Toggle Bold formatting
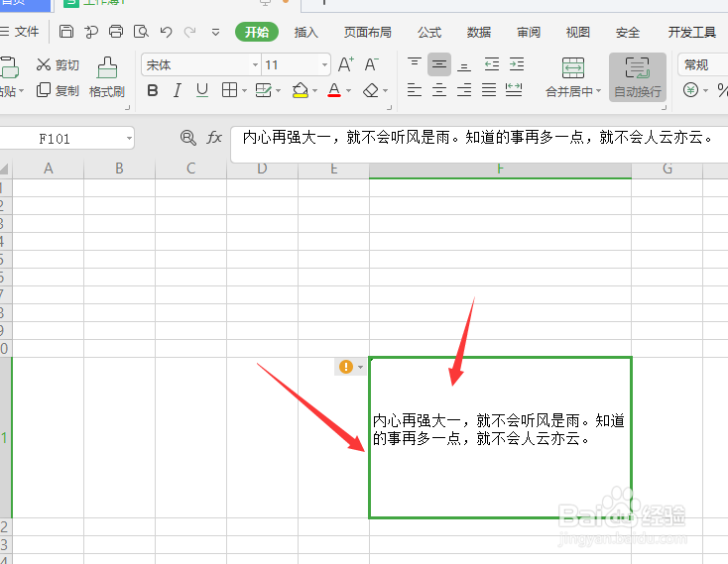 click(x=153, y=90)
